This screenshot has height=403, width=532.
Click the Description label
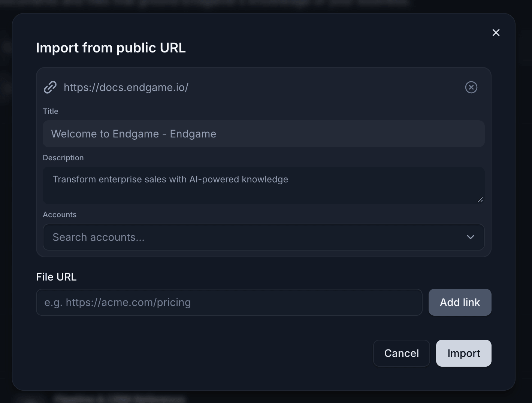point(63,158)
